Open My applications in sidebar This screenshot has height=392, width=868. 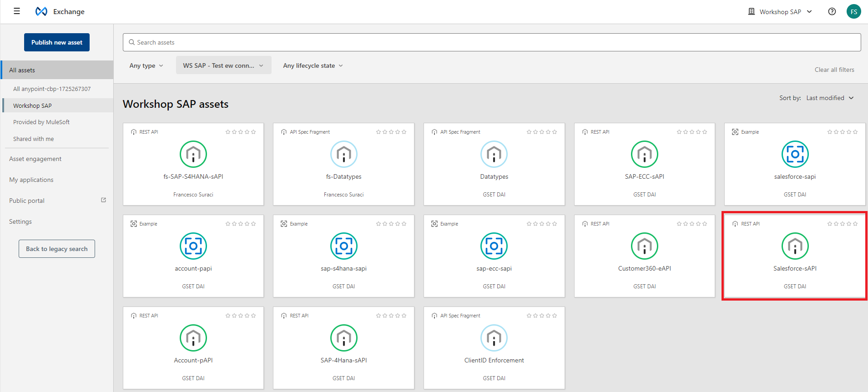tap(31, 180)
